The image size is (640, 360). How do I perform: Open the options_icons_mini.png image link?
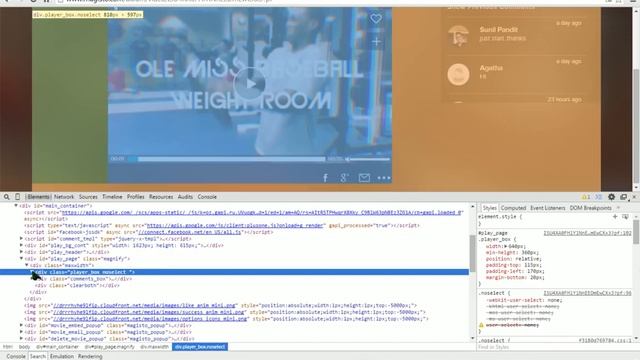(x=150, y=318)
